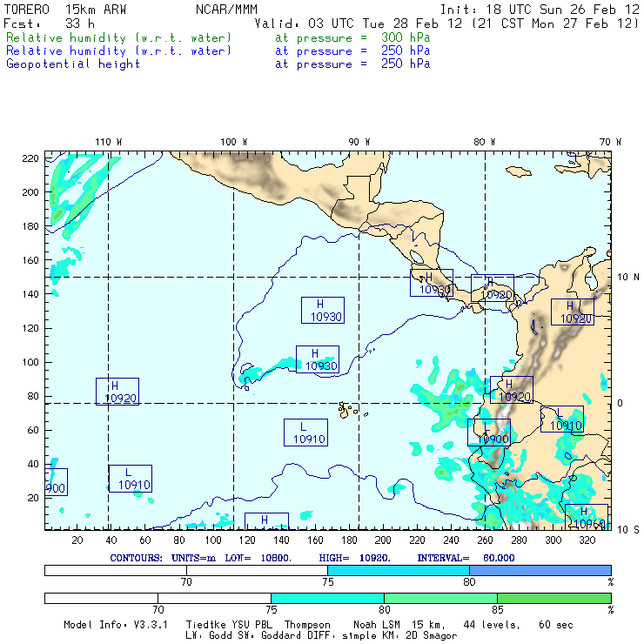Click the '80 W' longitude label
This screenshot has width=644, height=644.
point(484,142)
